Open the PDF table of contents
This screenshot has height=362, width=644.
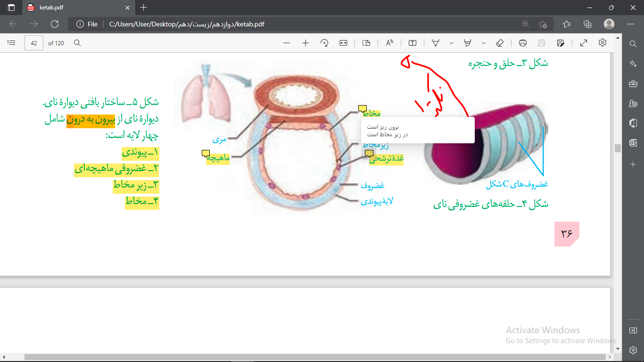12,43
